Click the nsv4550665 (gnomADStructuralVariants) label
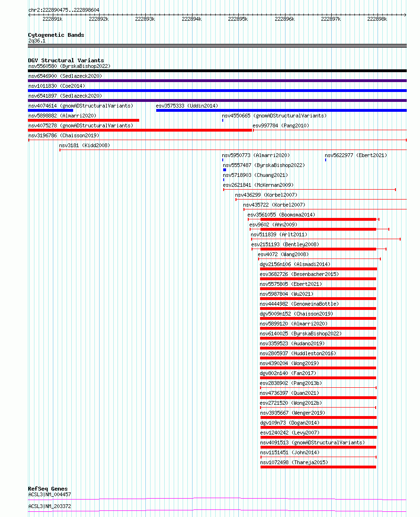Screen dimensions: 420x517 click(274, 116)
